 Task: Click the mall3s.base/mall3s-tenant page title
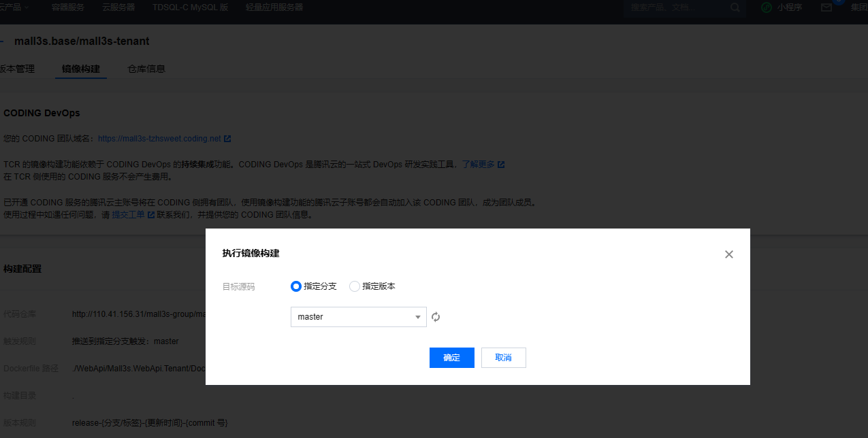click(82, 41)
